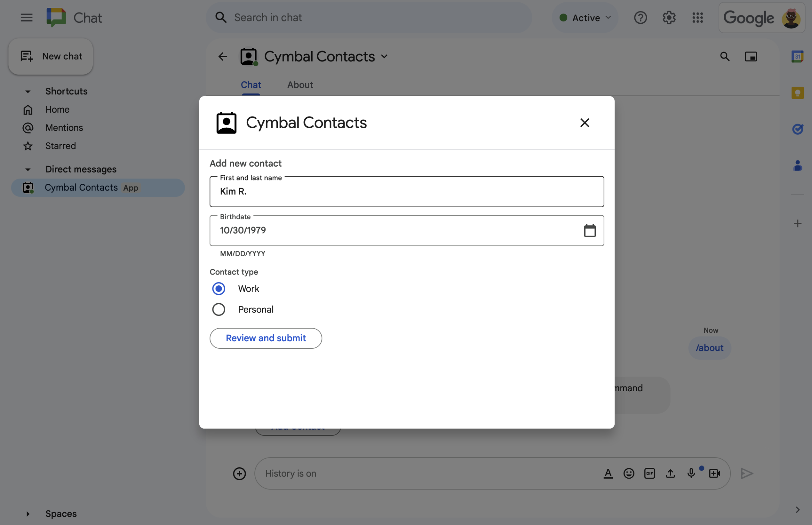This screenshot has height=525, width=812.
Task: Click the emoji icon in message toolbar
Action: coord(629,474)
